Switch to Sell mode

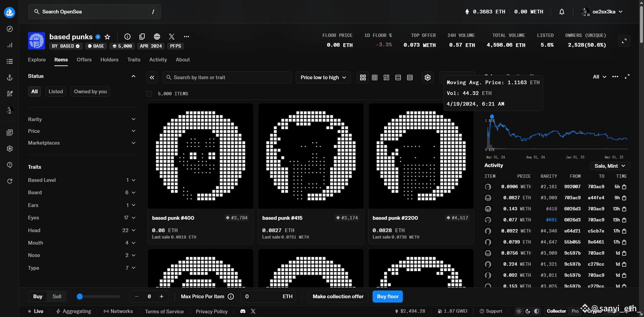(x=57, y=297)
